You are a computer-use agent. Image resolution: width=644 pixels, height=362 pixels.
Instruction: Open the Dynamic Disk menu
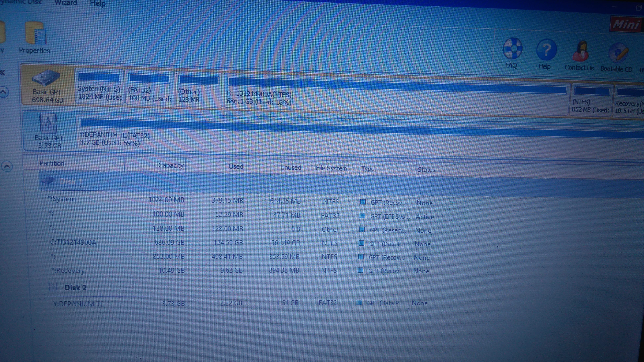click(21, 2)
